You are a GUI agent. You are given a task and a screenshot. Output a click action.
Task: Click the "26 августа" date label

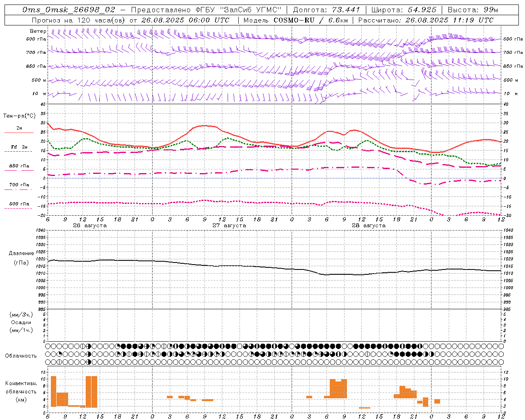(x=90, y=226)
